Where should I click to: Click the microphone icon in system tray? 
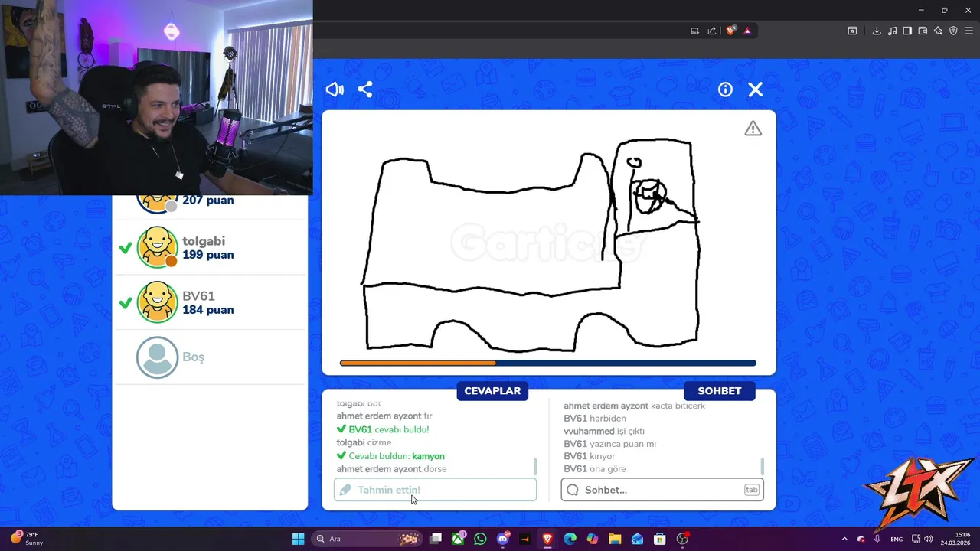(x=877, y=539)
